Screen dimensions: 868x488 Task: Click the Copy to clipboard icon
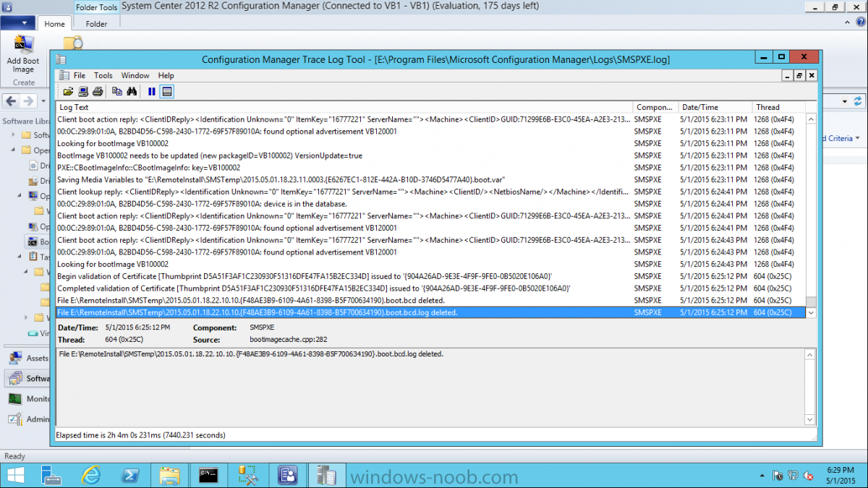tap(117, 91)
